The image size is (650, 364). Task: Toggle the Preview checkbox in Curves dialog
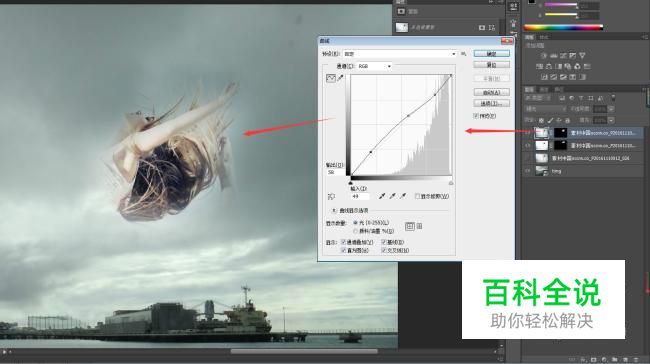pyautogui.click(x=476, y=116)
